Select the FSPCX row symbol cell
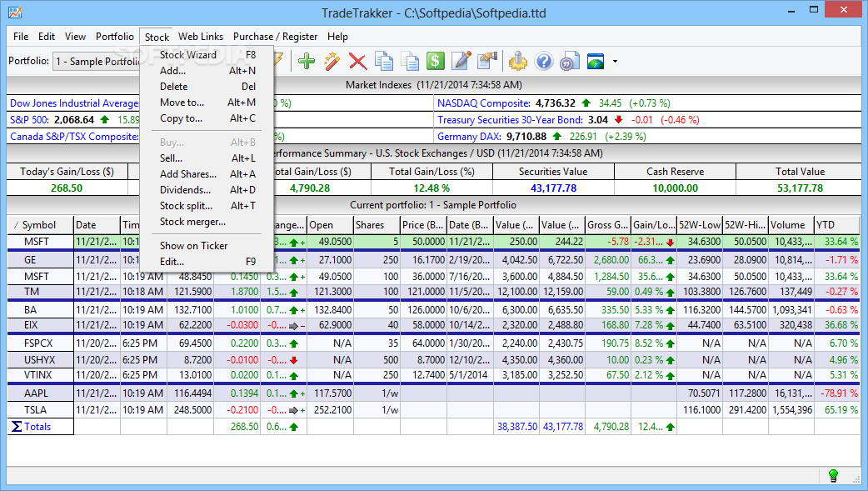This screenshot has height=491, width=868. 41,343
